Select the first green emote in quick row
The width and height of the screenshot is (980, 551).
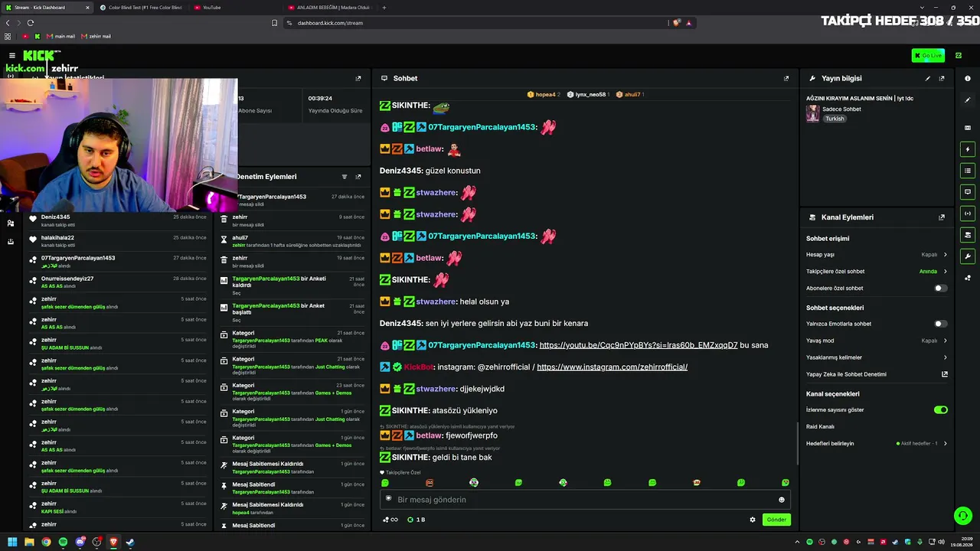pyautogui.click(x=385, y=483)
